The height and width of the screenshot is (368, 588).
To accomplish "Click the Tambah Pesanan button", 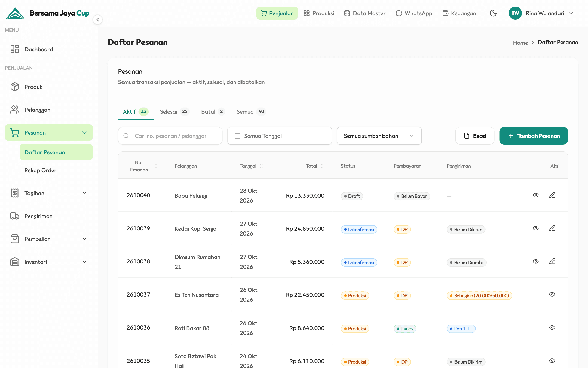I will pyautogui.click(x=534, y=136).
